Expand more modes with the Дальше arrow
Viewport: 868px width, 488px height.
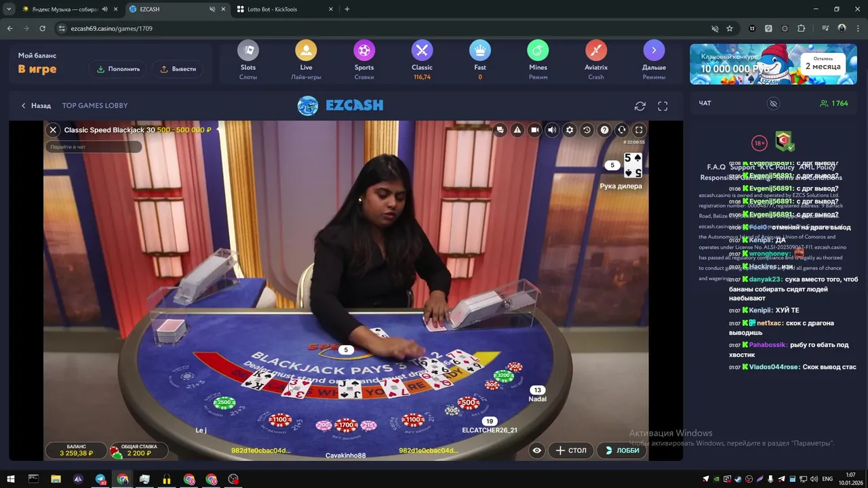(654, 50)
